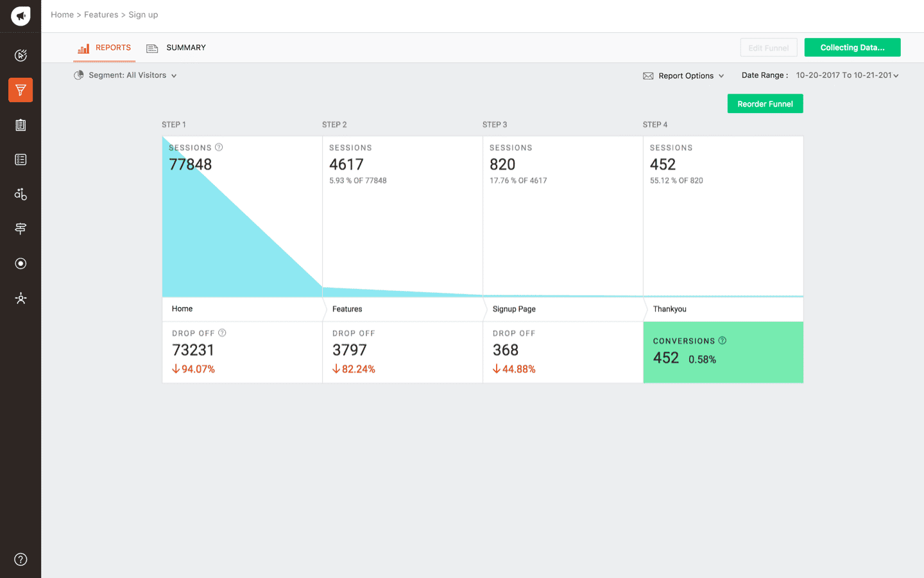Viewport: 924px width, 578px height.
Task: Open the Report Options dropdown
Action: click(684, 76)
